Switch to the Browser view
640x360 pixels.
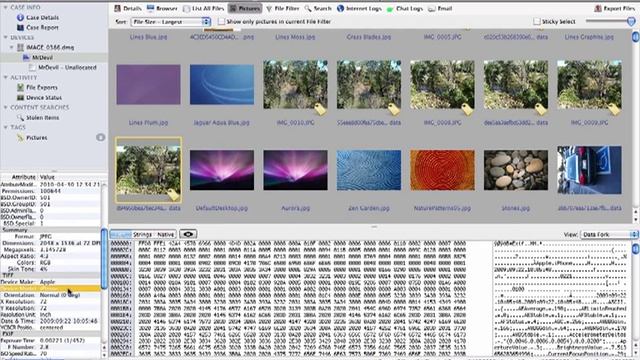click(162, 8)
